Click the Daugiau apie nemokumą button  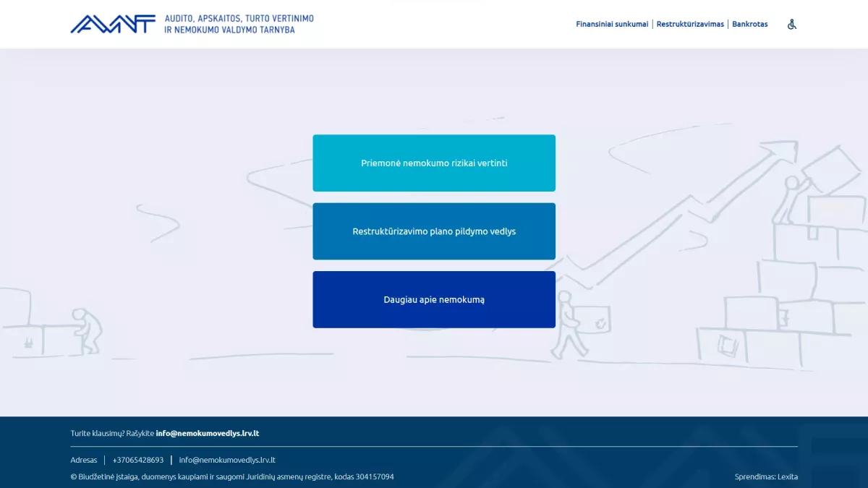(434, 299)
